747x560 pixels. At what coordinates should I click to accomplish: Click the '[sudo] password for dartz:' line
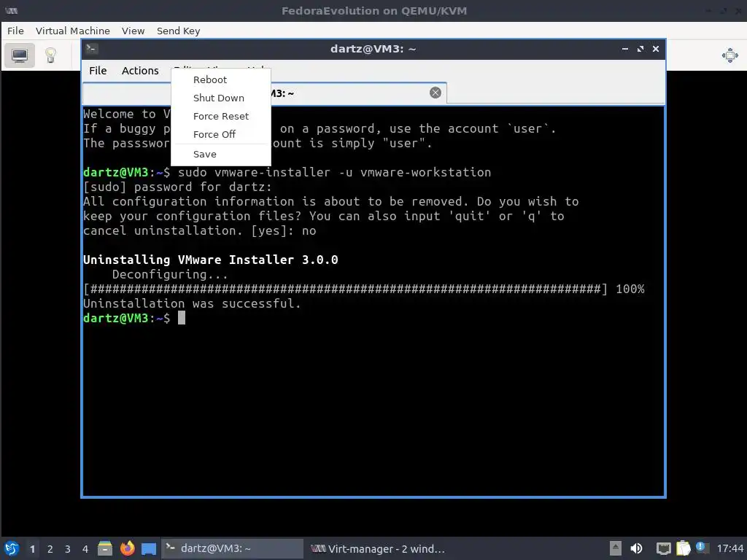tap(178, 187)
